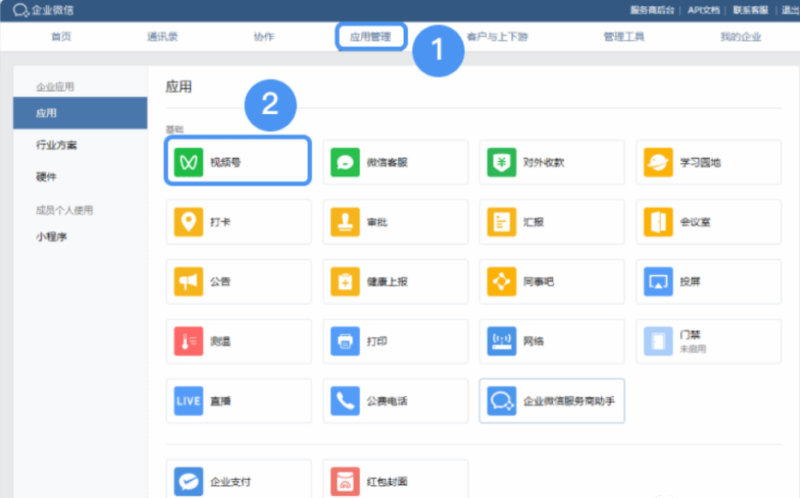The width and height of the screenshot is (800, 498).
Task: Open the 视频号 app icon
Action: pos(188,162)
